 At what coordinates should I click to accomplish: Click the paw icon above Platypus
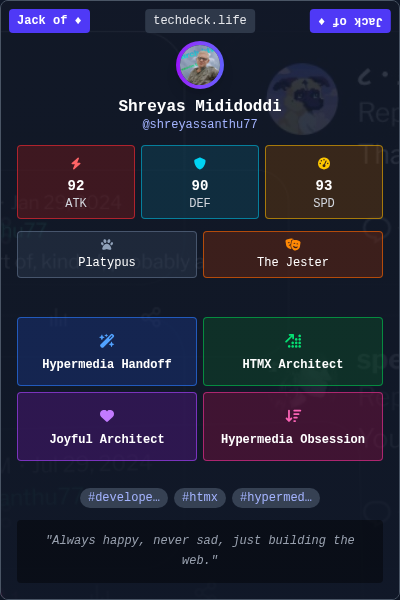coord(107,244)
